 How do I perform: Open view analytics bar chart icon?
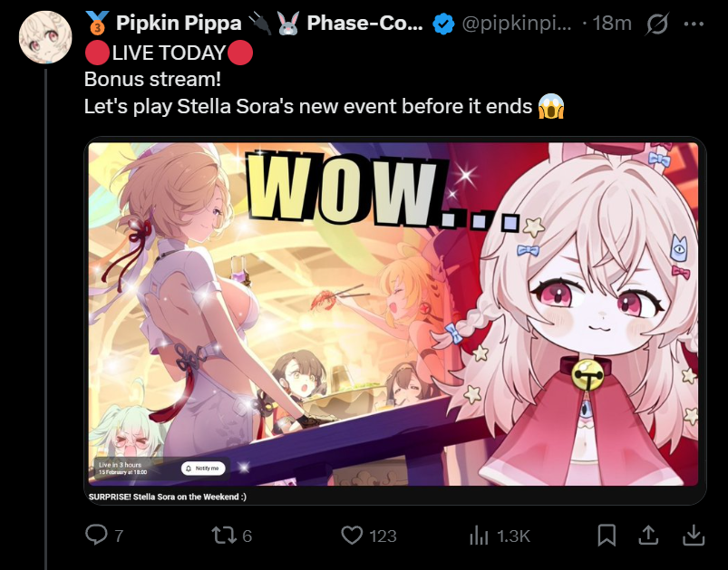[x=479, y=536]
